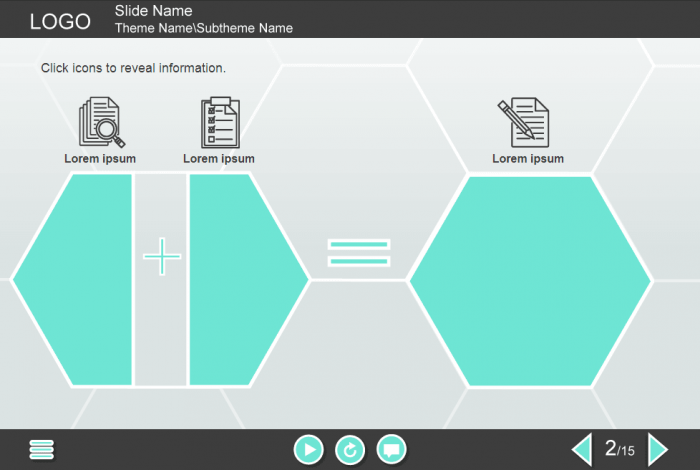Click the LOGO in the header
This screenshot has height=470, width=700.
coord(60,22)
